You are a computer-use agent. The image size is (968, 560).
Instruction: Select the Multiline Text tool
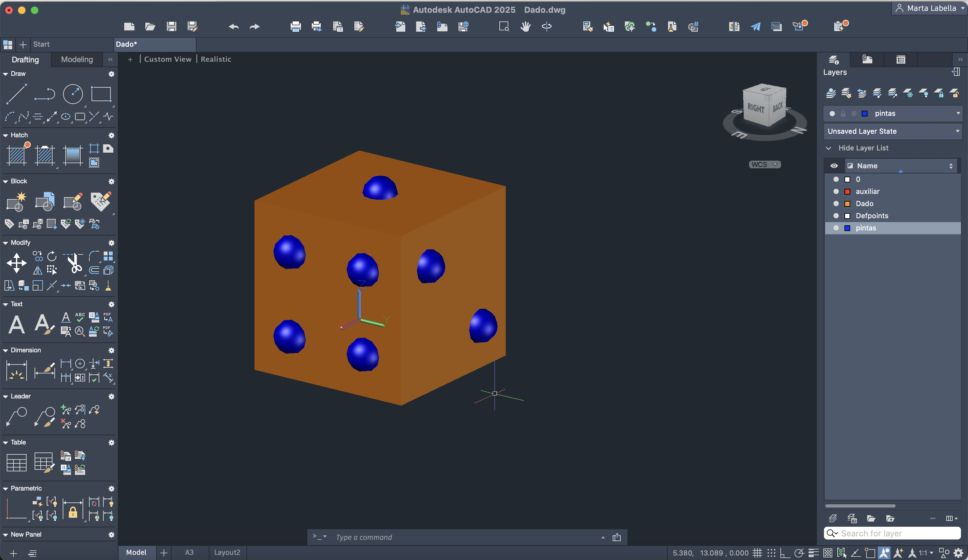click(x=17, y=324)
